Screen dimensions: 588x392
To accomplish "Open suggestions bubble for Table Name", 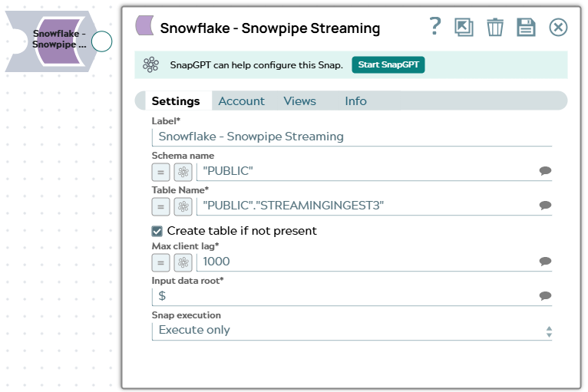I will (x=545, y=206).
